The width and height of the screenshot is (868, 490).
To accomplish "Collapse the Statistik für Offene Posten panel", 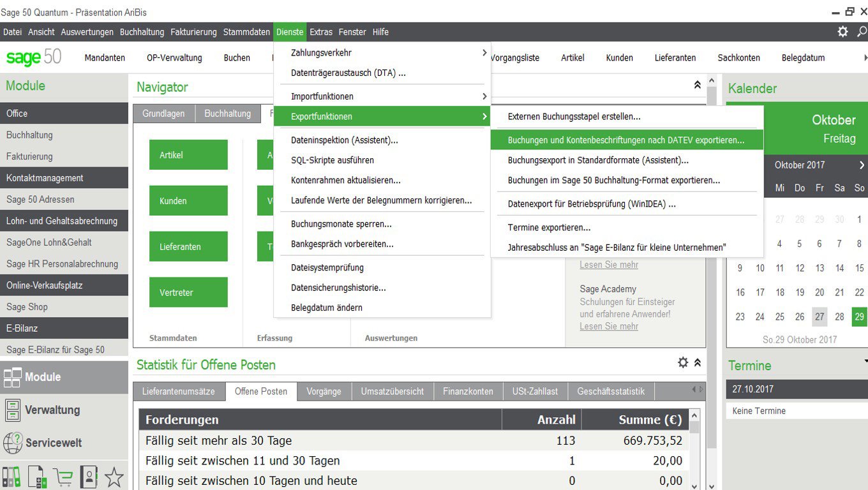I will pos(698,362).
